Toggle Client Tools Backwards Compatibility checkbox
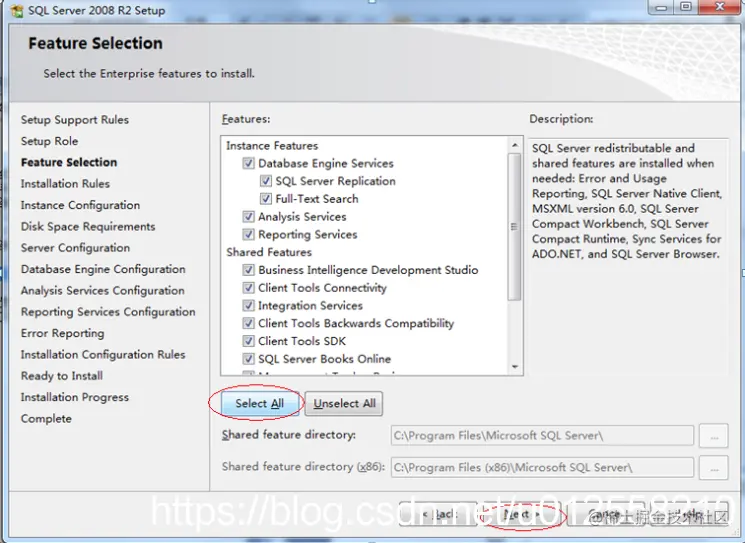Viewport: 745px width, 543px height. (x=248, y=323)
